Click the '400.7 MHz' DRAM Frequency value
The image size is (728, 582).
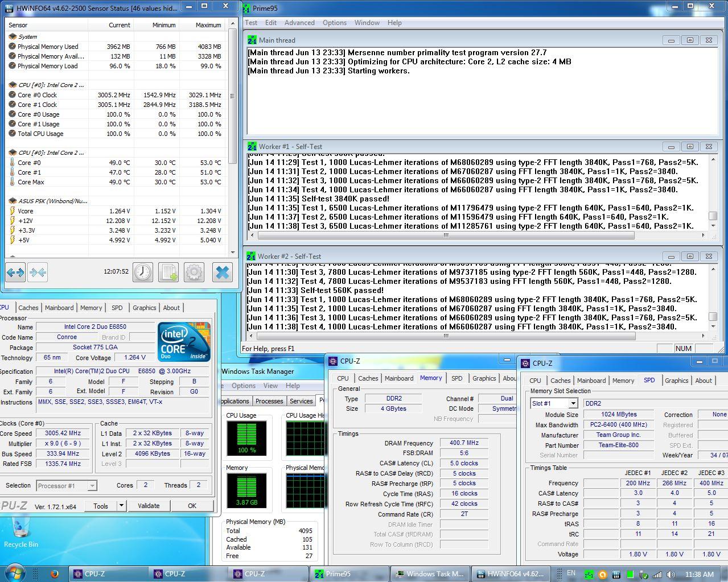tap(464, 443)
